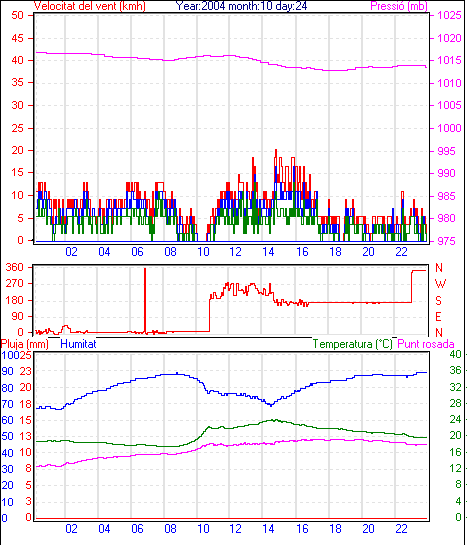The width and height of the screenshot is (467, 545).
Task: Select the 'Humitat' legend label
Action: [78, 344]
